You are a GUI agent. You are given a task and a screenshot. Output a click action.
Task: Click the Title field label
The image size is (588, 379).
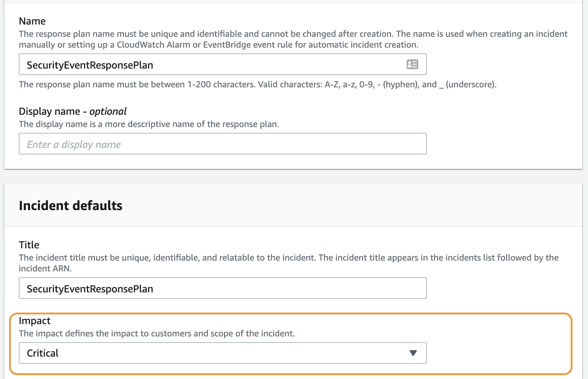tap(29, 245)
